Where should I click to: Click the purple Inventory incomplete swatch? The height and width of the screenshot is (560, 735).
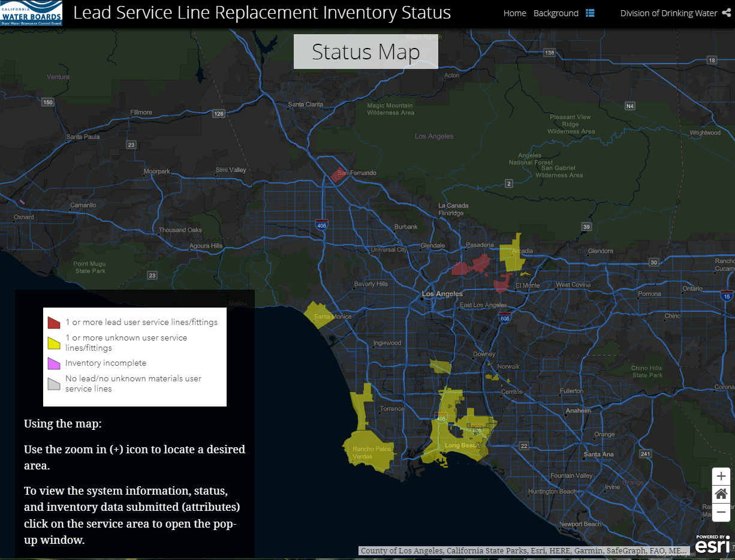(x=54, y=363)
